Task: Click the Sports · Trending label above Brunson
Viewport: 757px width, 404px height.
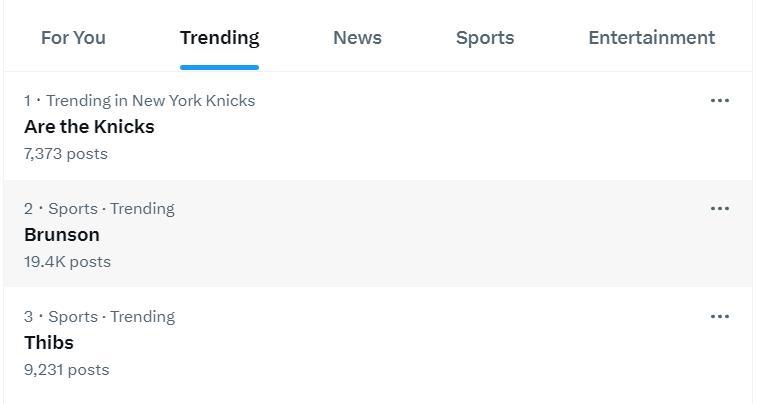Action: pyautogui.click(x=111, y=209)
